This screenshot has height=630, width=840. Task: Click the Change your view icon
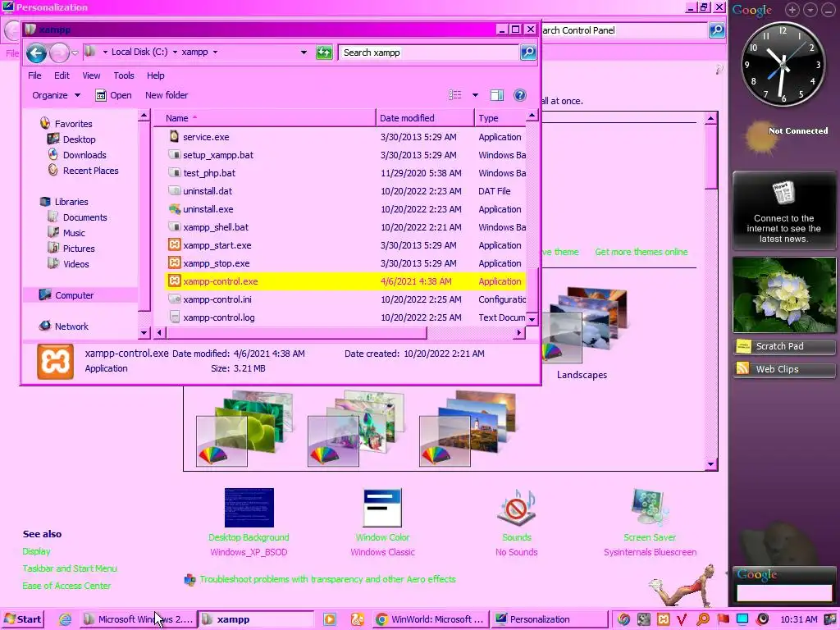pos(454,95)
